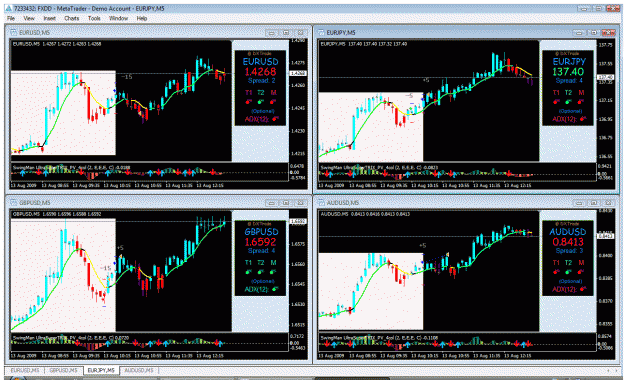Minimize the EURUSD,M5 chart window
The height and width of the screenshot is (380, 625).
point(271,33)
